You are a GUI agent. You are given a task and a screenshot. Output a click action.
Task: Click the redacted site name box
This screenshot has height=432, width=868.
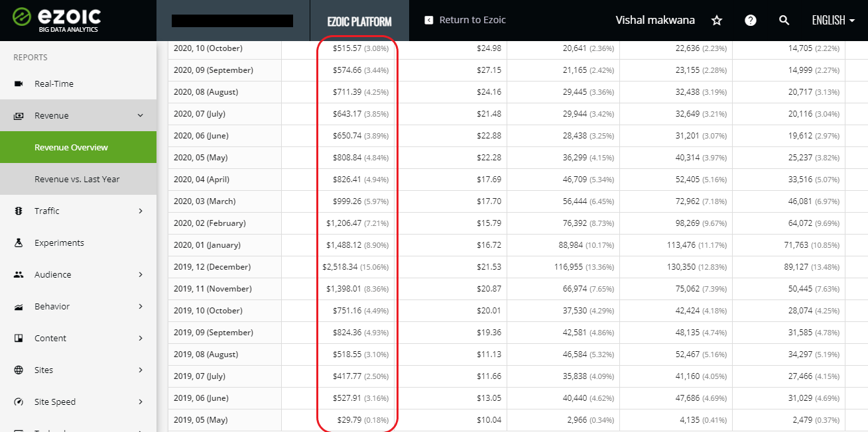(232, 21)
